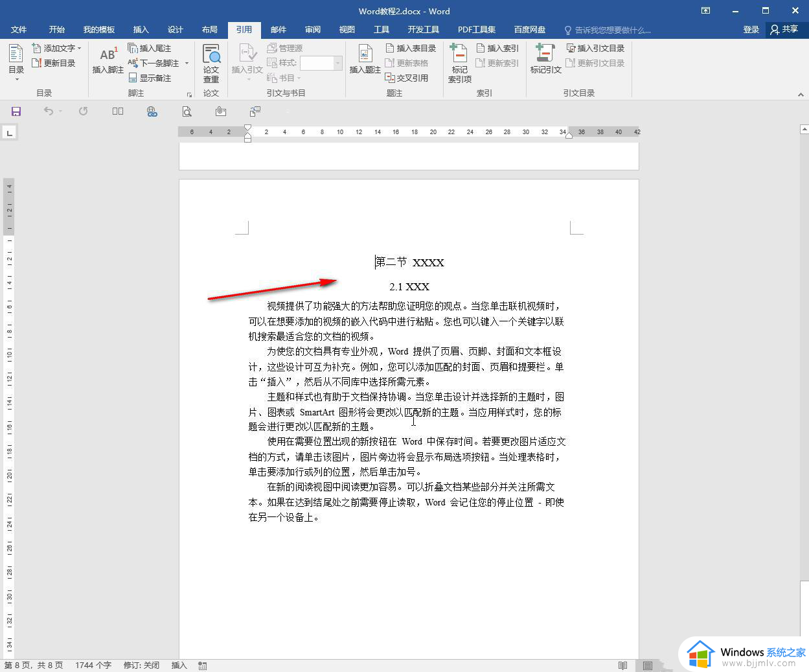The image size is (809, 672).
Task: Switch to the 视图 tab
Action: click(347, 30)
